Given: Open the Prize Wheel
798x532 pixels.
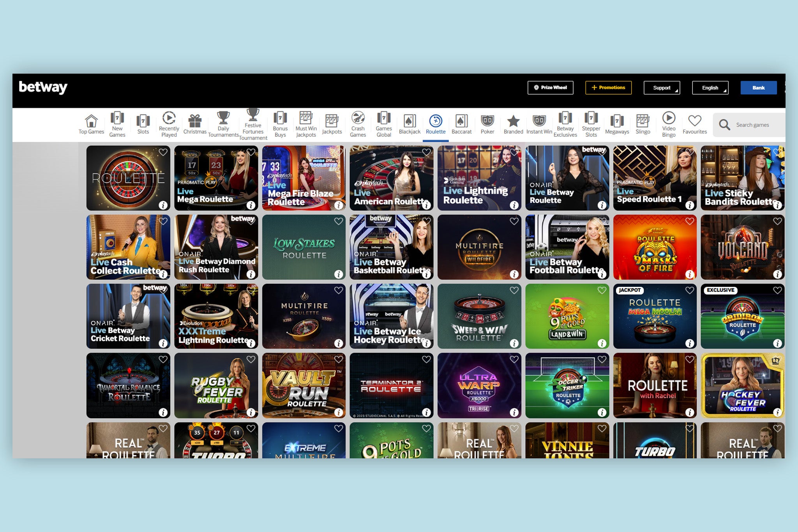Looking at the screenshot, I should point(550,88).
